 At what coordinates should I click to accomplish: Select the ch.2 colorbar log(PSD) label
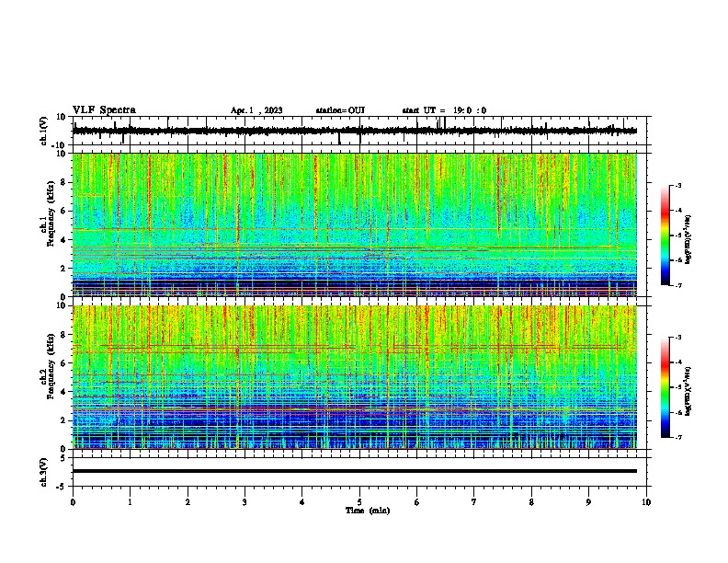(x=688, y=391)
